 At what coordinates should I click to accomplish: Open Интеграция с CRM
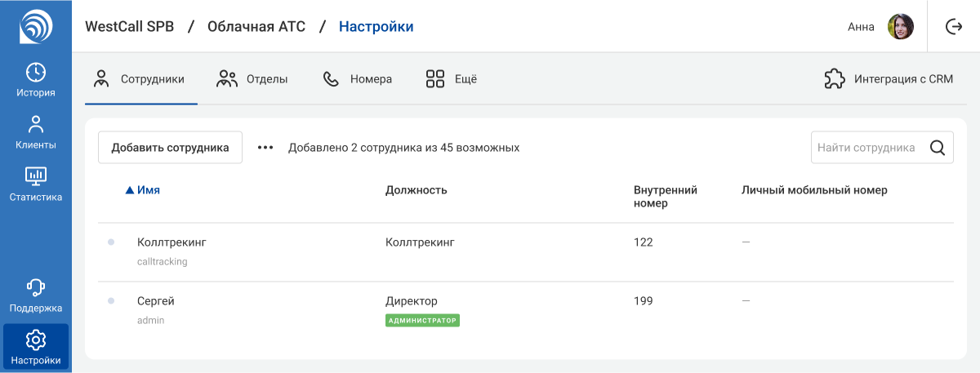[x=889, y=79]
